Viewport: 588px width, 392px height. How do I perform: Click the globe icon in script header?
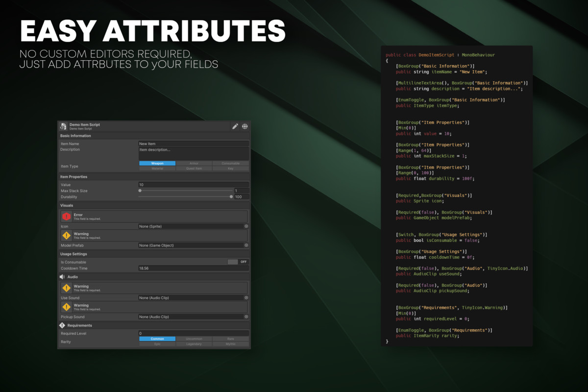coord(245,126)
